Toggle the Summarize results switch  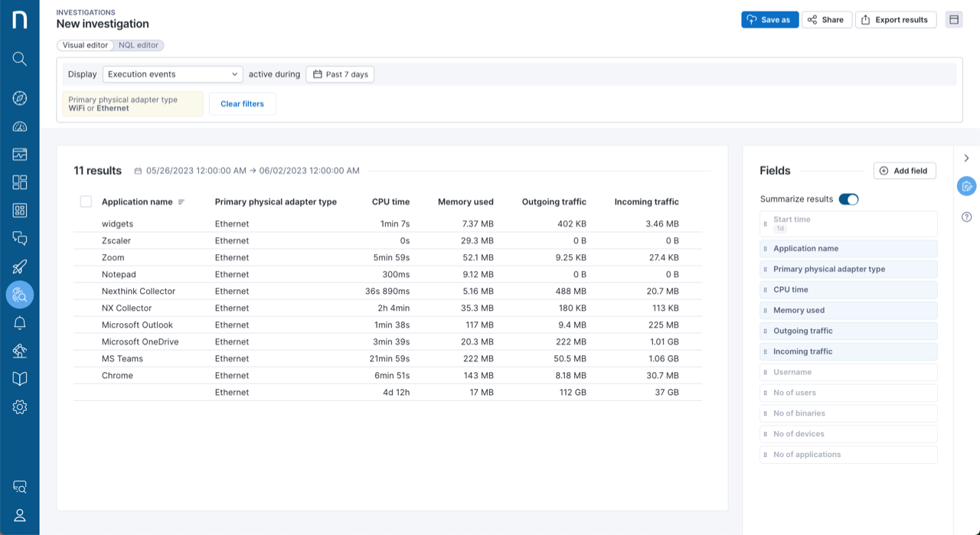[848, 199]
